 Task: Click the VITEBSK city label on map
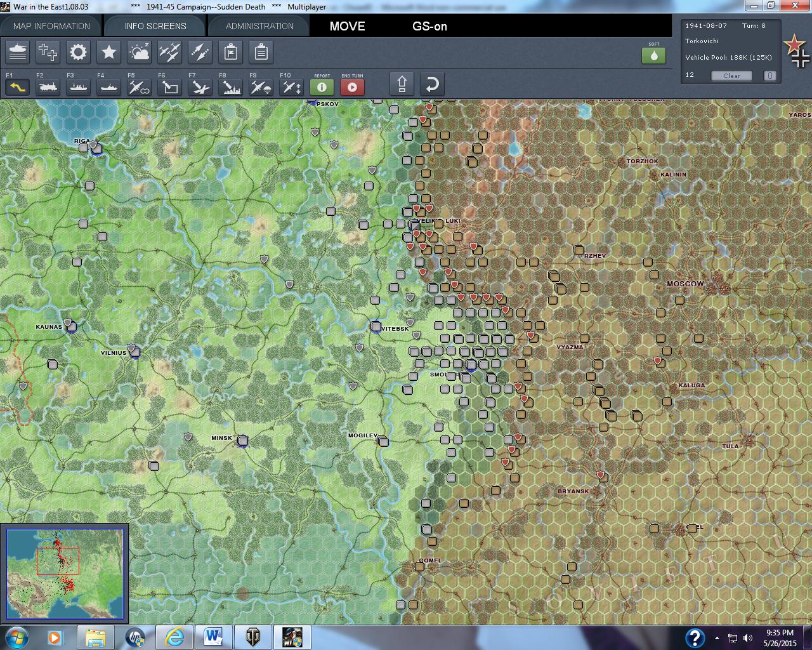click(396, 329)
